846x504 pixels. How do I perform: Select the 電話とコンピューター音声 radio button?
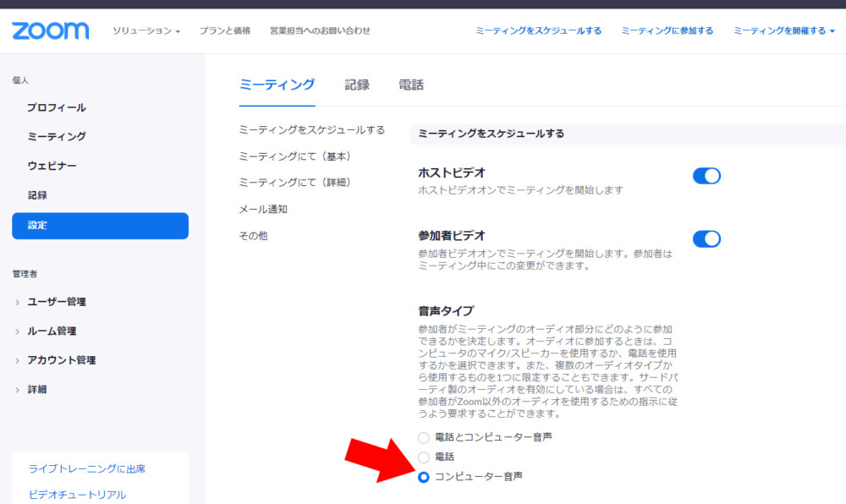pyautogui.click(x=424, y=437)
